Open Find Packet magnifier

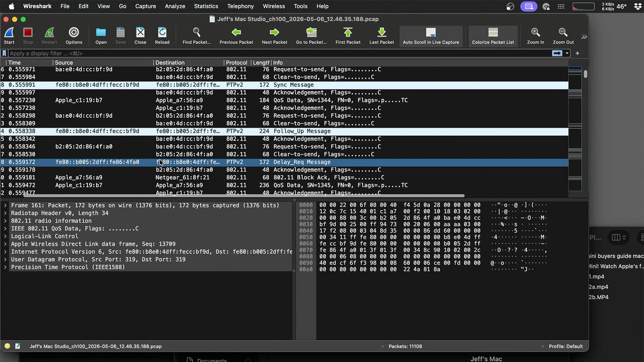point(196,33)
